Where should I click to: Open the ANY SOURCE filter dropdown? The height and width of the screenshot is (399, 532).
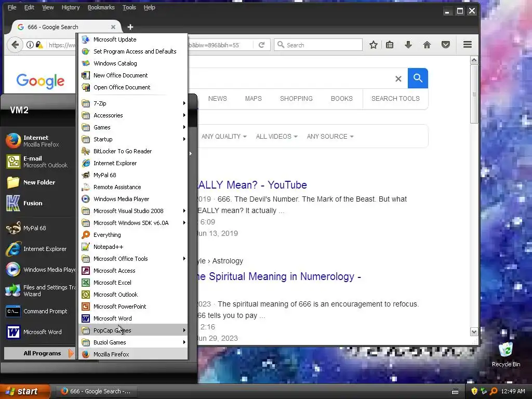(x=330, y=137)
